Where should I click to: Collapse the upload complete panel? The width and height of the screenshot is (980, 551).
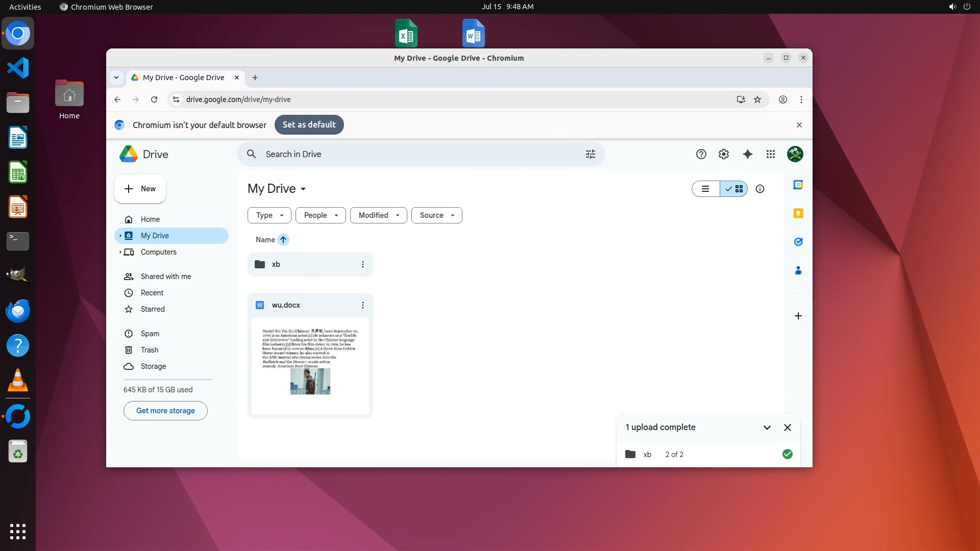(767, 428)
